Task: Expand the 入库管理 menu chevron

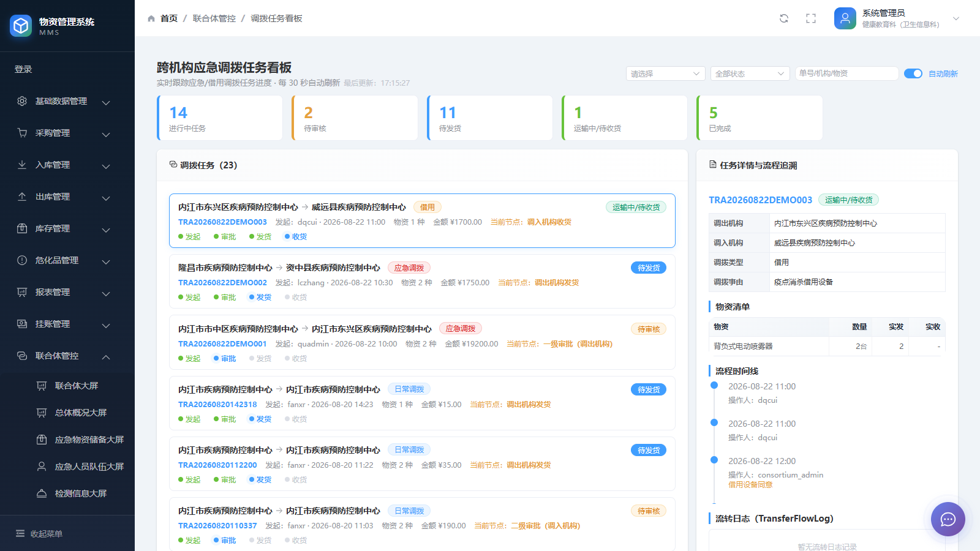Action: click(106, 166)
